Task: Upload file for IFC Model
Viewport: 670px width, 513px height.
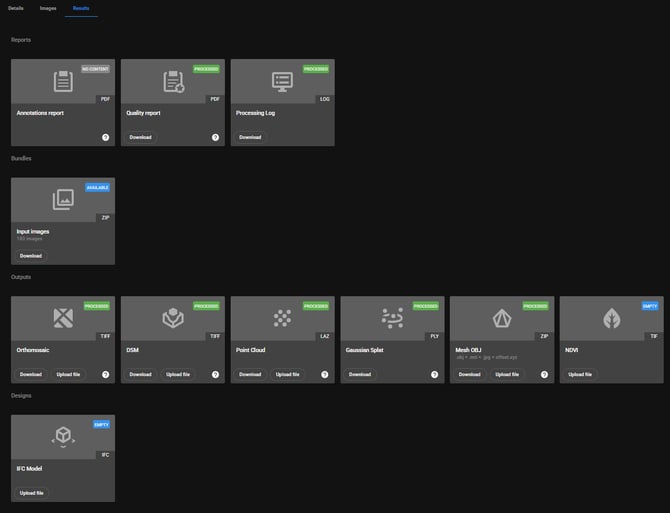Action: pos(31,493)
